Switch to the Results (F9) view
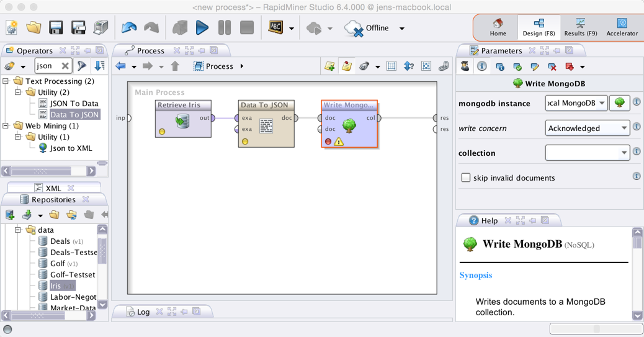644x337 pixels. (x=580, y=28)
